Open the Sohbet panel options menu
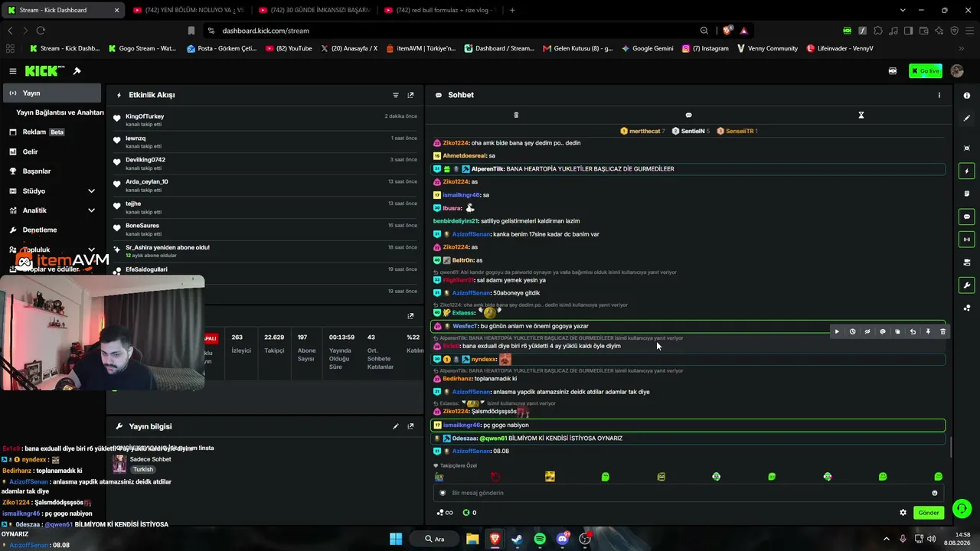This screenshot has width=980, height=551. click(939, 95)
